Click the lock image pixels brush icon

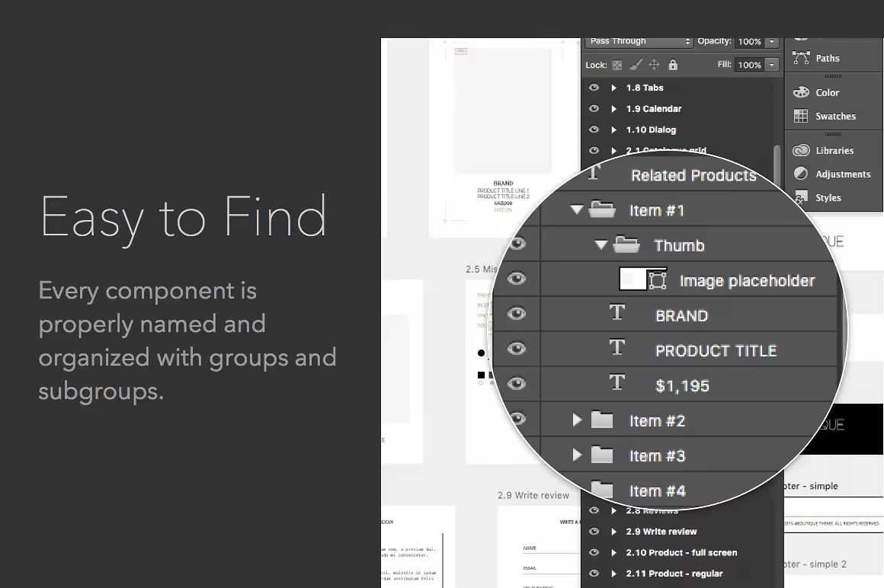(636, 65)
